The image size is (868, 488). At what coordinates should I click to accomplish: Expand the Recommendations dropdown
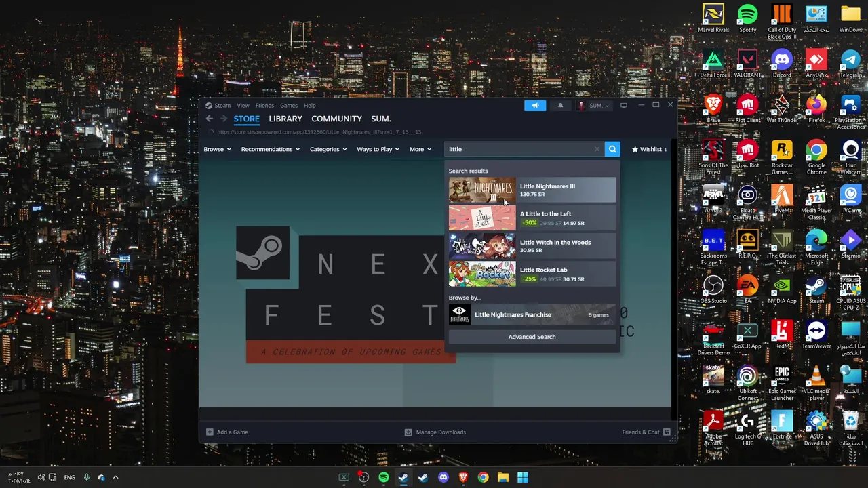(271, 149)
